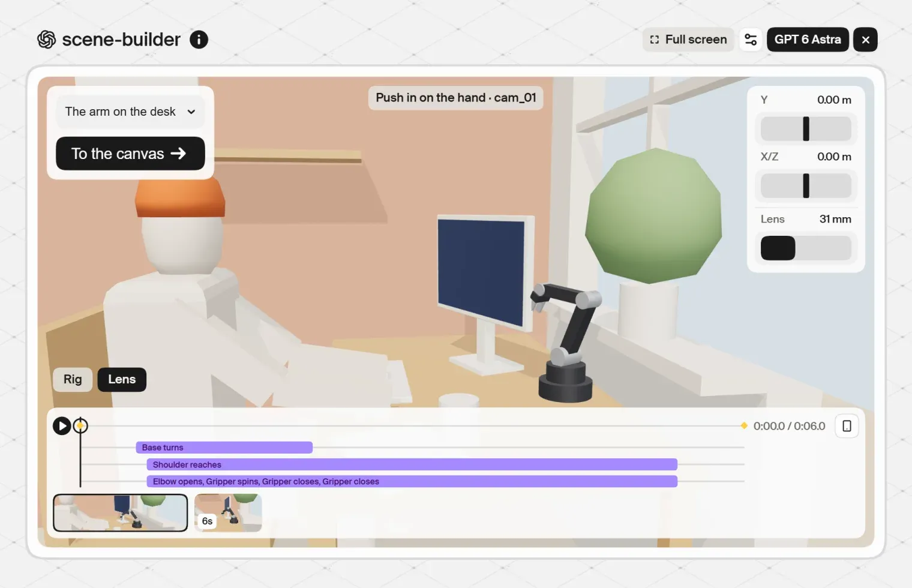Toggle the portrait aspect ratio icon
The width and height of the screenshot is (912, 588).
click(x=847, y=426)
